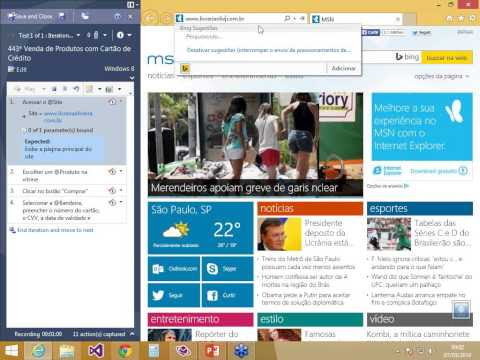The height and width of the screenshot is (360, 480).
Task: Click the Twitter Seguir tile
Action: [x=174, y=295]
